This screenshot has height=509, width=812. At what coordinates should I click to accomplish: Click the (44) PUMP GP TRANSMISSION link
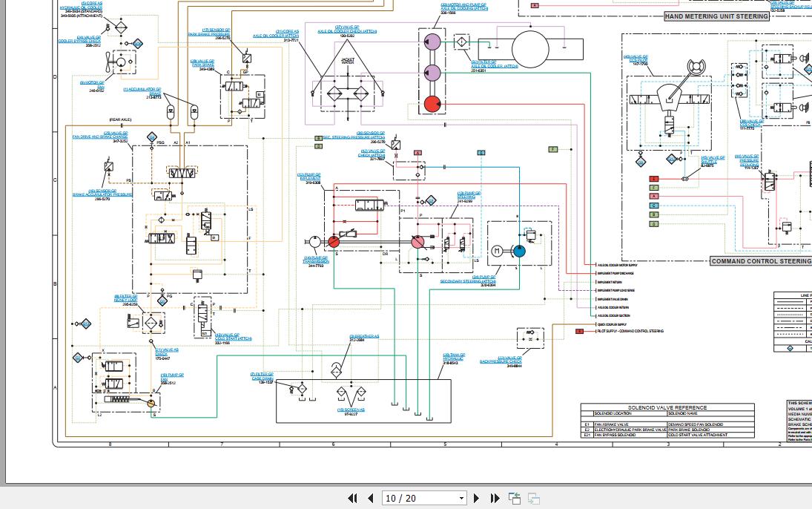tap(316, 258)
